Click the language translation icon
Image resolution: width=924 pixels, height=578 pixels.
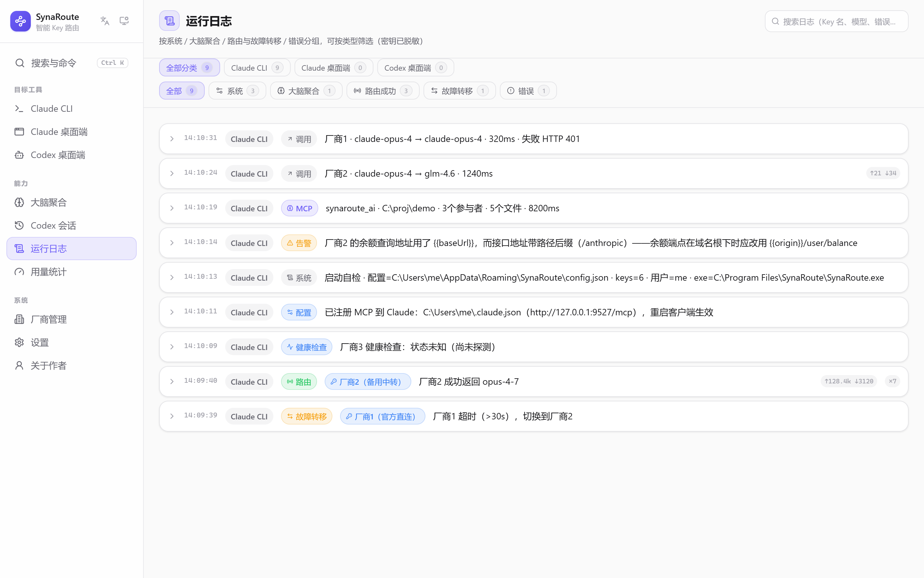pos(105,21)
